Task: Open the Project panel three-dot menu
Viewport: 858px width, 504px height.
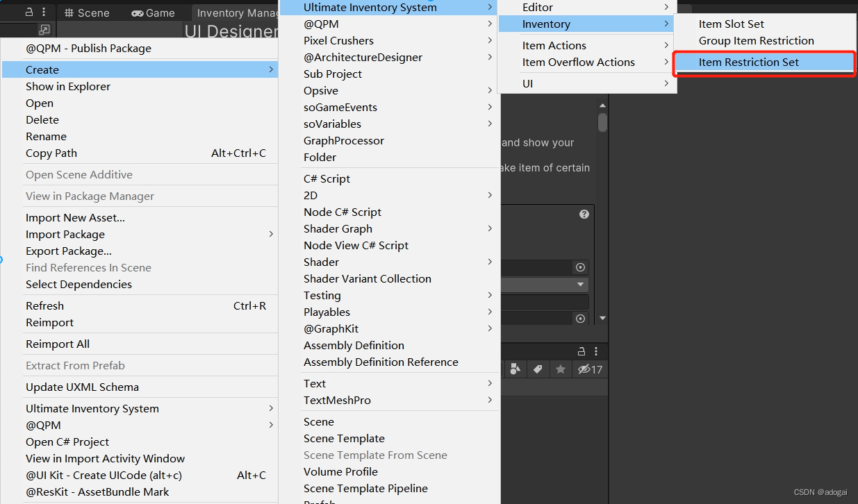Action: [x=596, y=351]
